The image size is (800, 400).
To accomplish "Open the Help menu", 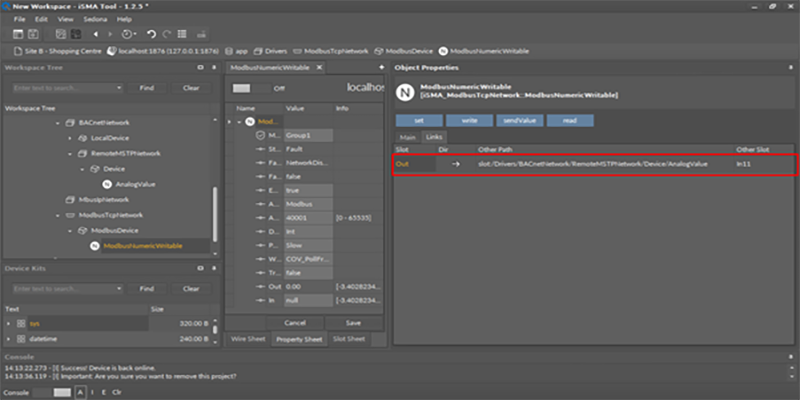I will [x=124, y=19].
